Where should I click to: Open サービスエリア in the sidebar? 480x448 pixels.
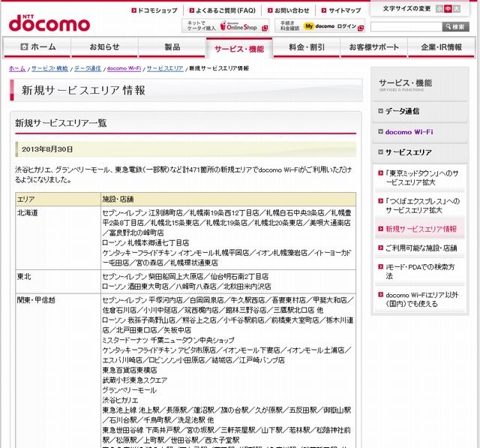tap(408, 152)
